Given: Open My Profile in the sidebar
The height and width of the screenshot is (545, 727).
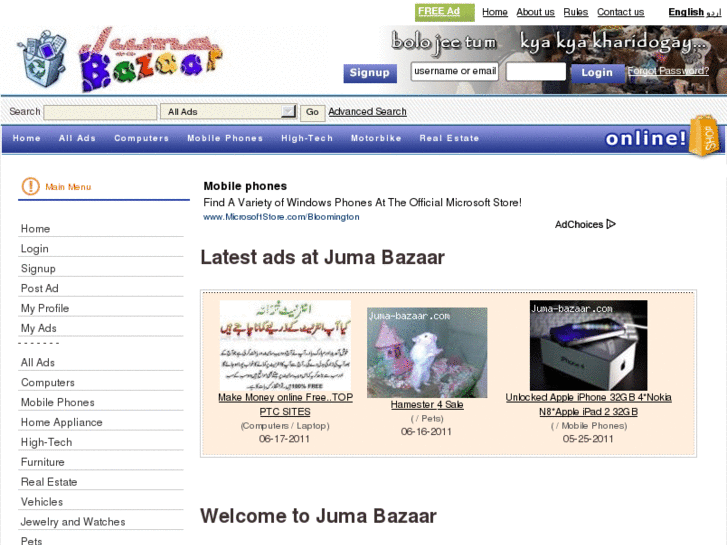Looking at the screenshot, I should pyautogui.click(x=45, y=308).
